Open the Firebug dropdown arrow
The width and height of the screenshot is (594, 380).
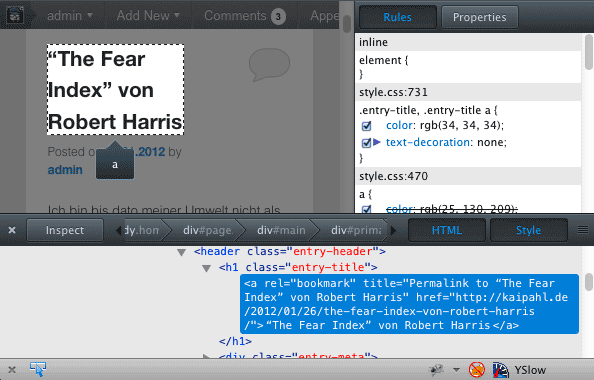click(x=456, y=369)
